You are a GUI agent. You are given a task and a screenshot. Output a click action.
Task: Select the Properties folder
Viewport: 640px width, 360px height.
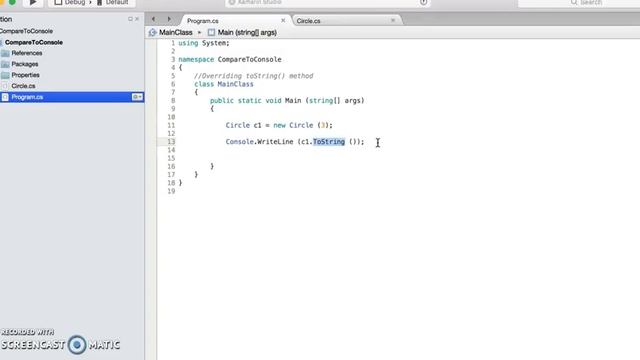click(25, 75)
